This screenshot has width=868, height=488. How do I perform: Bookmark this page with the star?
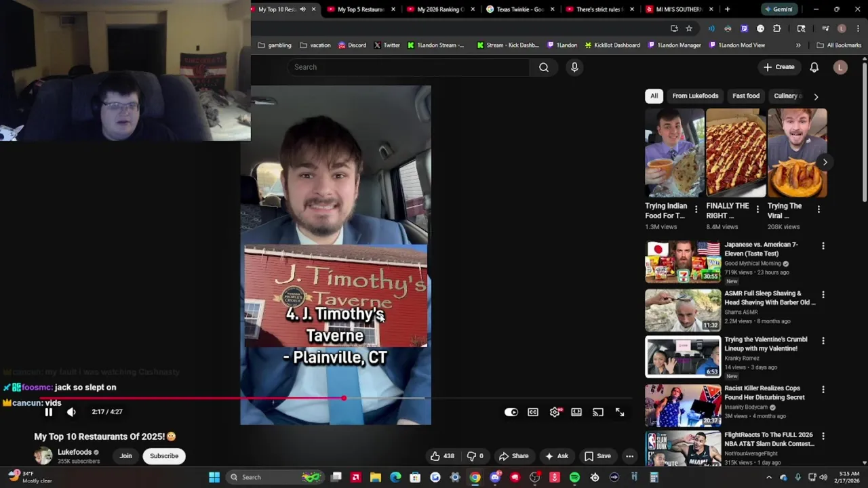(689, 28)
